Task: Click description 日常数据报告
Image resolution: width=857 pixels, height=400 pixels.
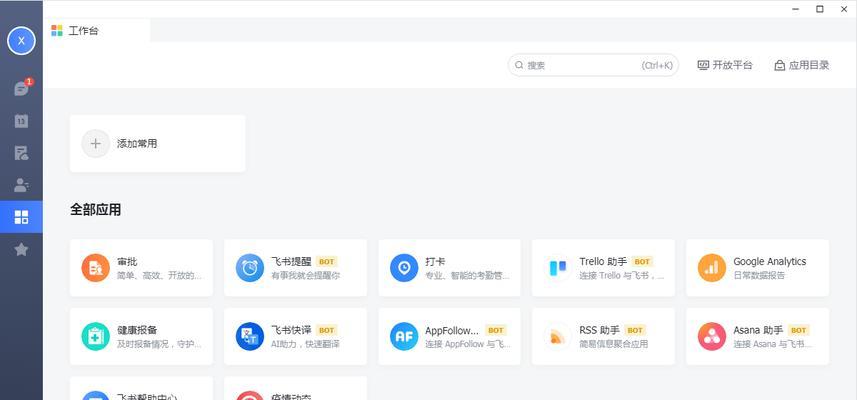Action: (759, 275)
